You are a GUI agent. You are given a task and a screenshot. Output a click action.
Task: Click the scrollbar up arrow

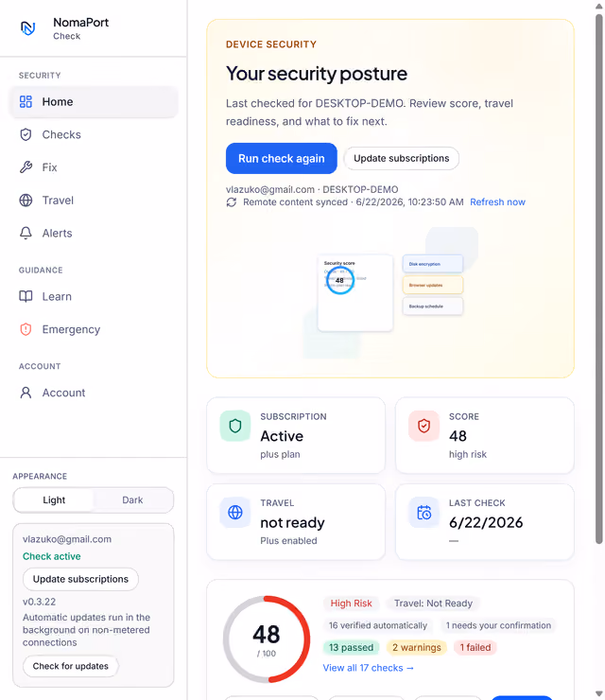[598, 7]
